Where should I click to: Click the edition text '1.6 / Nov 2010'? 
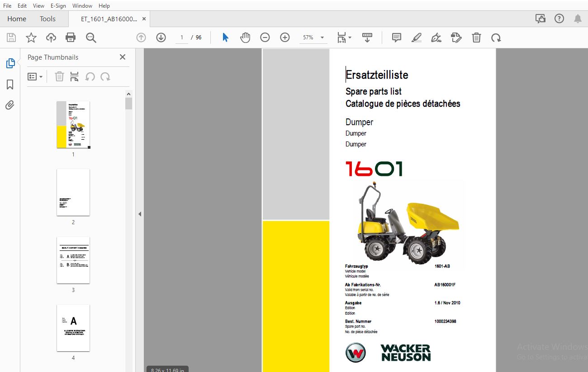click(x=447, y=303)
